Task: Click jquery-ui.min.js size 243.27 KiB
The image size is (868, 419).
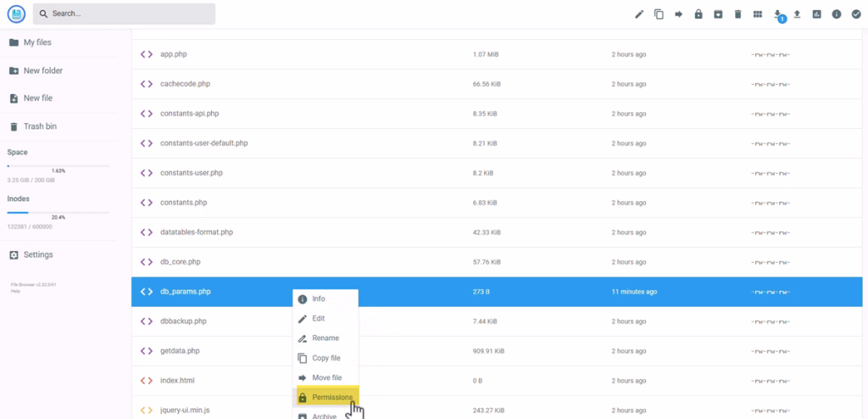Action: 488,411
